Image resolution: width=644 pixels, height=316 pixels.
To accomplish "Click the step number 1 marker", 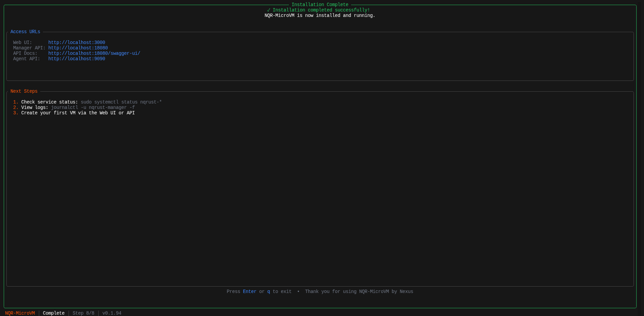I will point(16,102).
